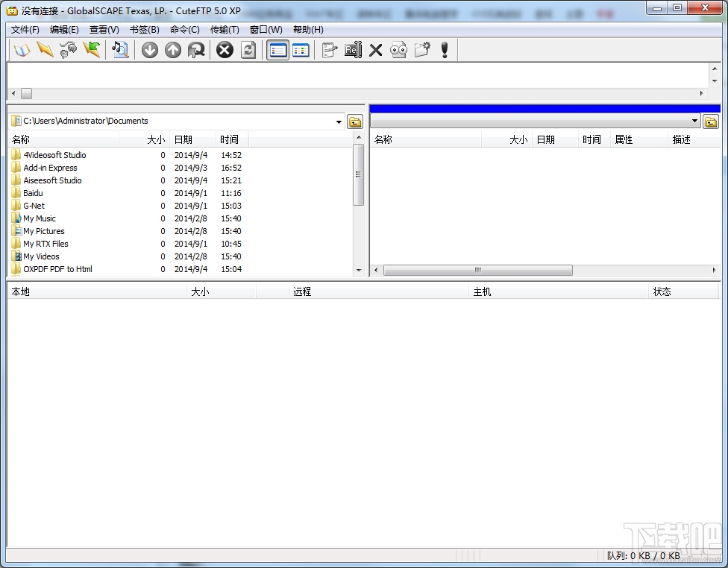Open the remote path dropdown
The height and width of the screenshot is (568, 728).
694,121
